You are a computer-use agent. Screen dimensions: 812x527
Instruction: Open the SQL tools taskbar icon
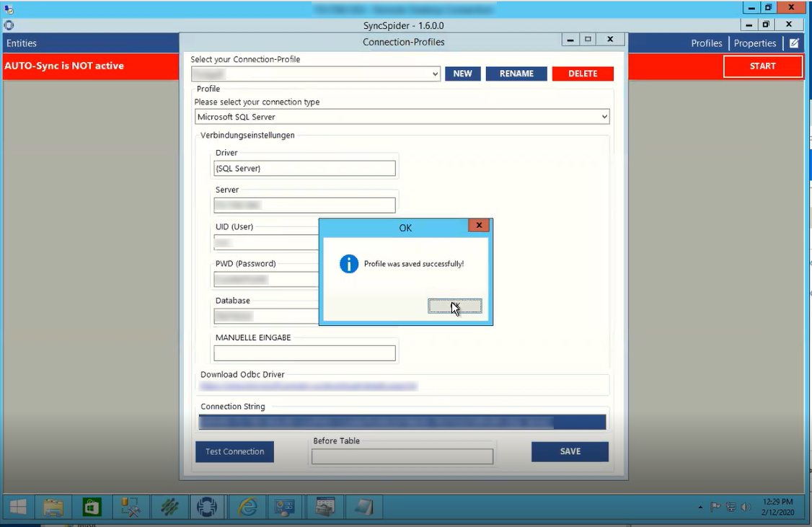tap(131, 508)
